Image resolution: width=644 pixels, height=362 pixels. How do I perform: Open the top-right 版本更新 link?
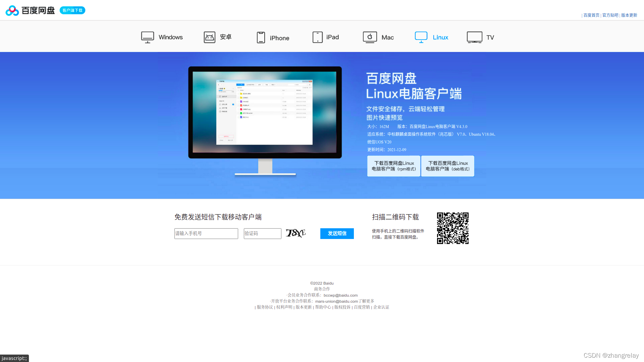click(x=629, y=15)
